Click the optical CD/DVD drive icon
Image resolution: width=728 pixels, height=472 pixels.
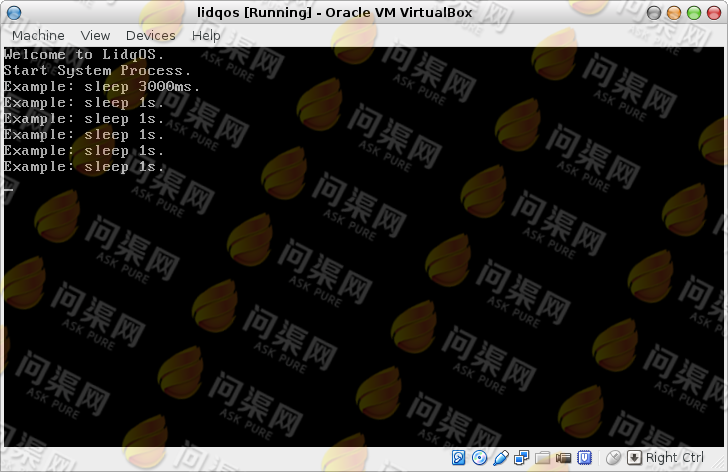point(479,458)
